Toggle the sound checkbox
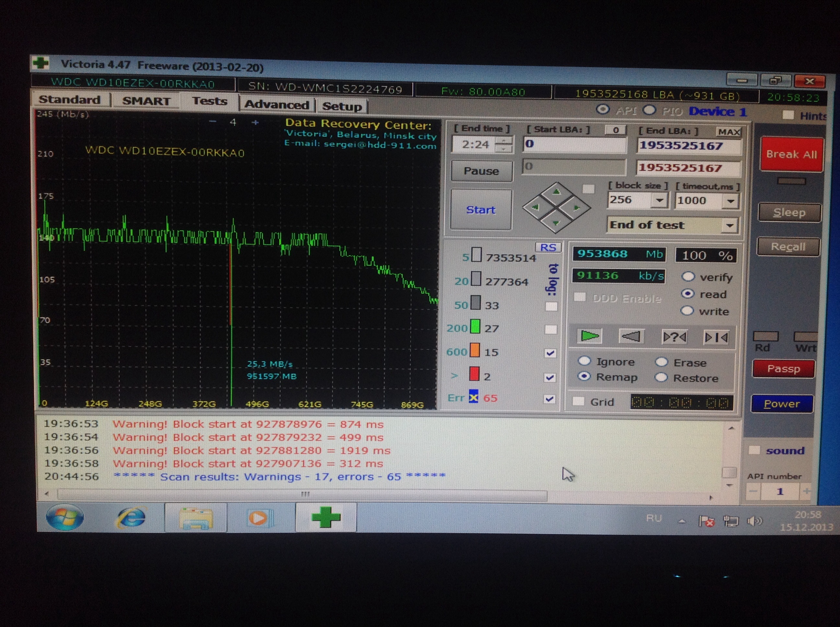840x627 pixels. (x=754, y=450)
